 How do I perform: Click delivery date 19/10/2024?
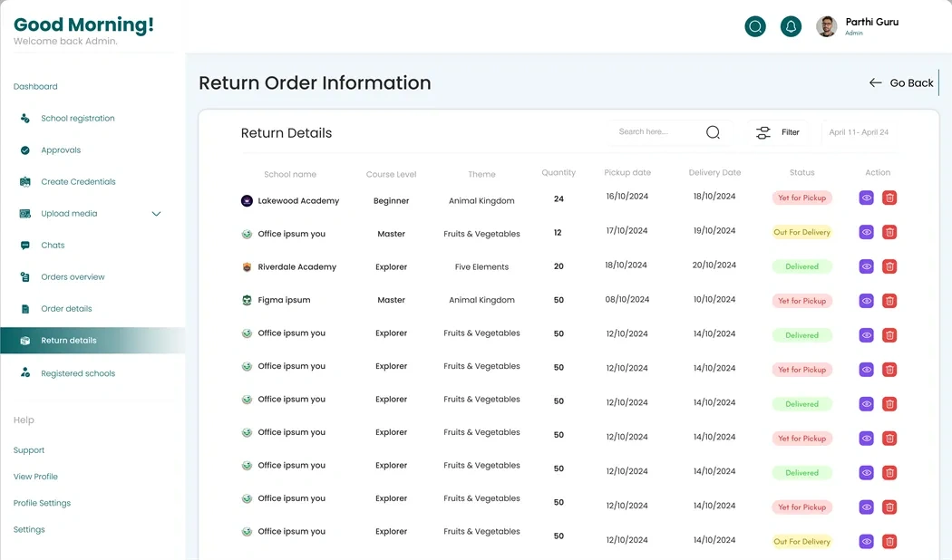(714, 230)
